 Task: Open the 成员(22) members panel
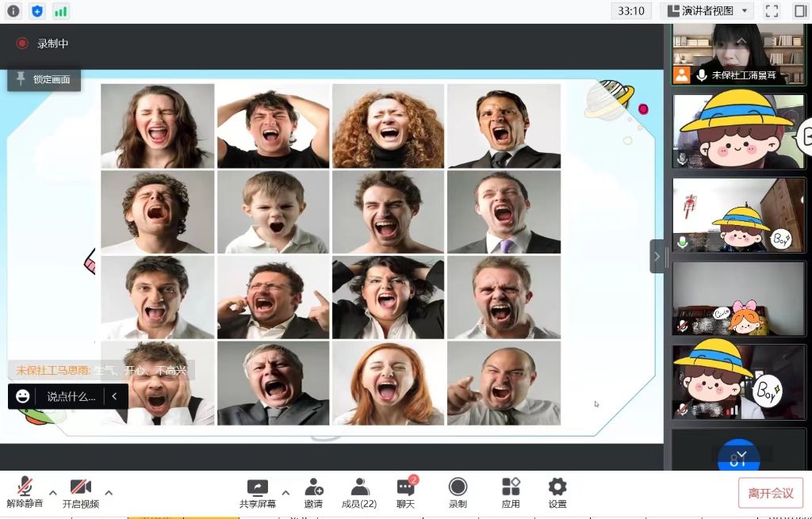(x=358, y=493)
